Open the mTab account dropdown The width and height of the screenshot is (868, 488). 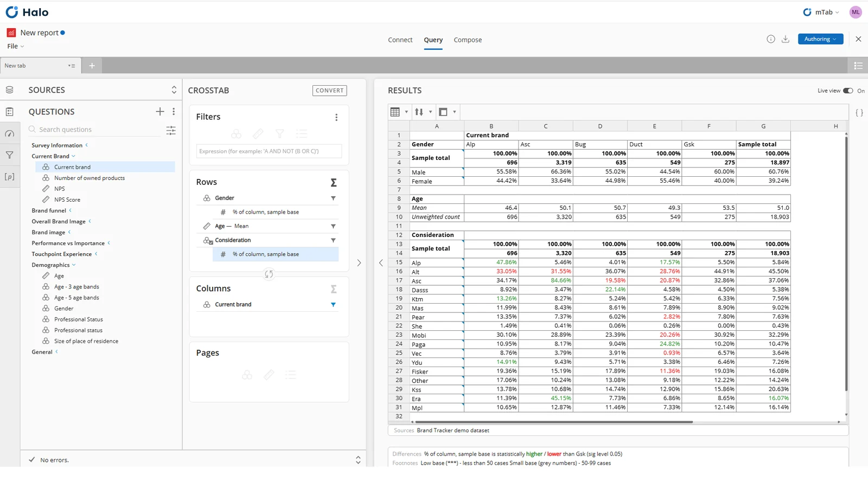[821, 12]
